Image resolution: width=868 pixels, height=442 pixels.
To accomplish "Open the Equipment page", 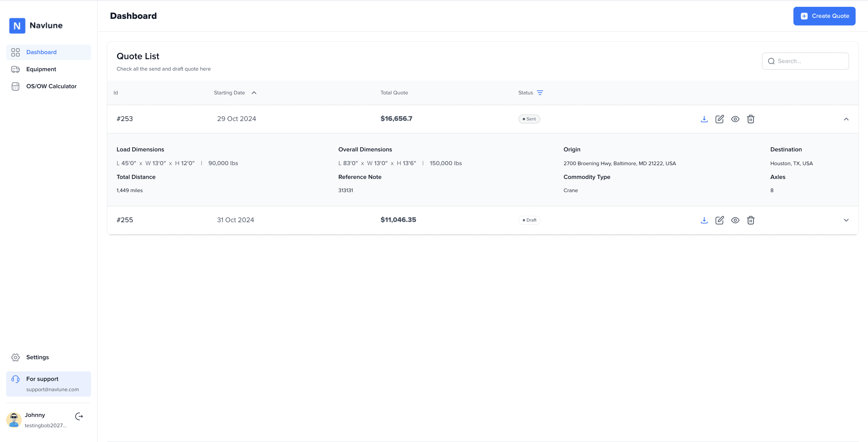I will (x=49, y=69).
